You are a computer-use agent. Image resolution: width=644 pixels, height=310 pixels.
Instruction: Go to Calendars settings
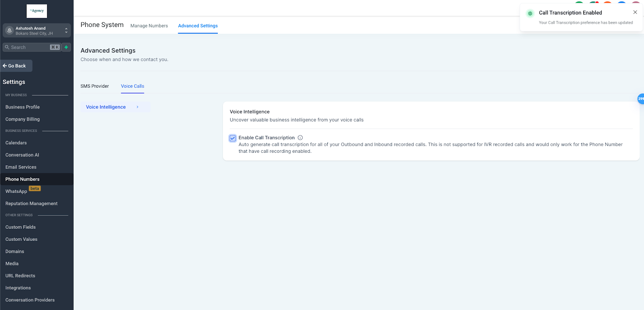[16, 143]
